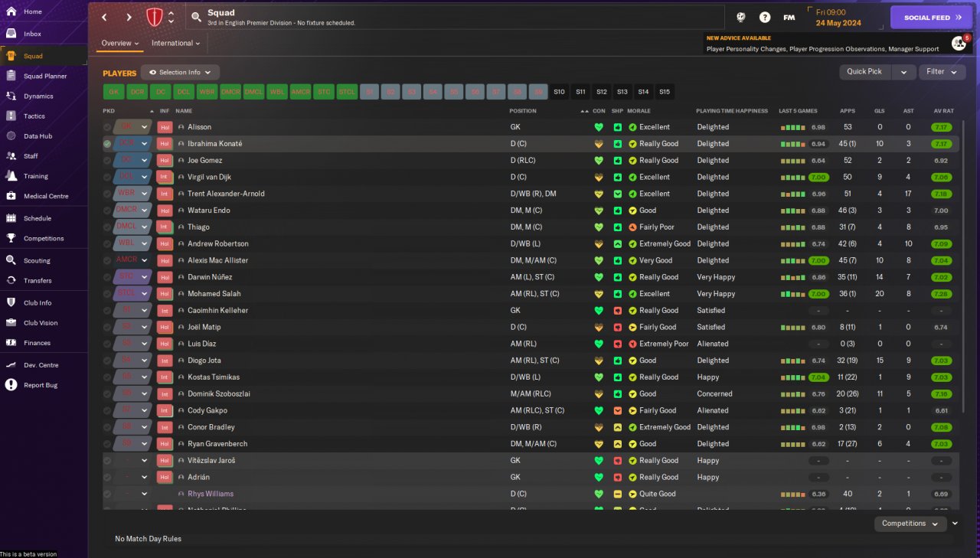This screenshot has width=980, height=558.
Task: Open the Filter dropdown
Action: point(942,72)
